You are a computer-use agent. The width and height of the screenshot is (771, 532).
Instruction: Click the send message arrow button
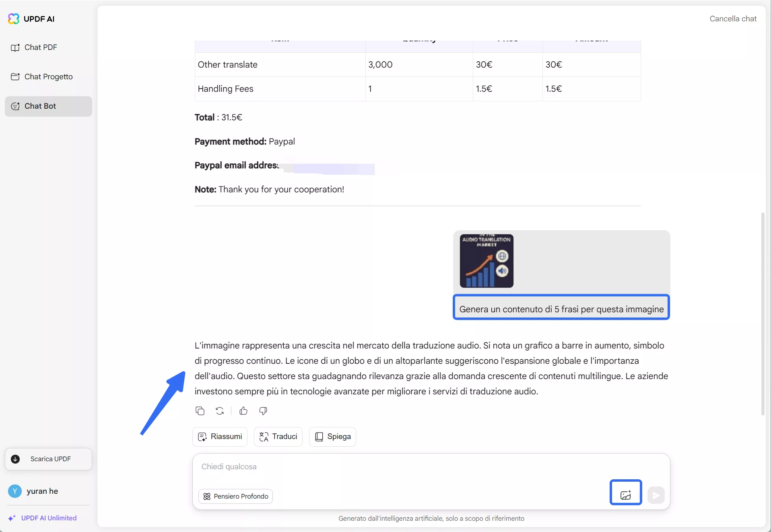point(656,495)
